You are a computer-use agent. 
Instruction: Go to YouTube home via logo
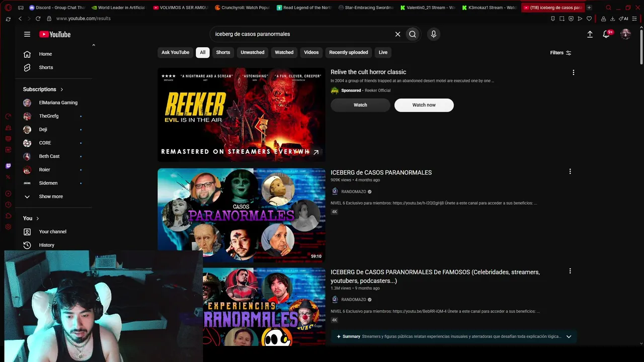tap(55, 34)
